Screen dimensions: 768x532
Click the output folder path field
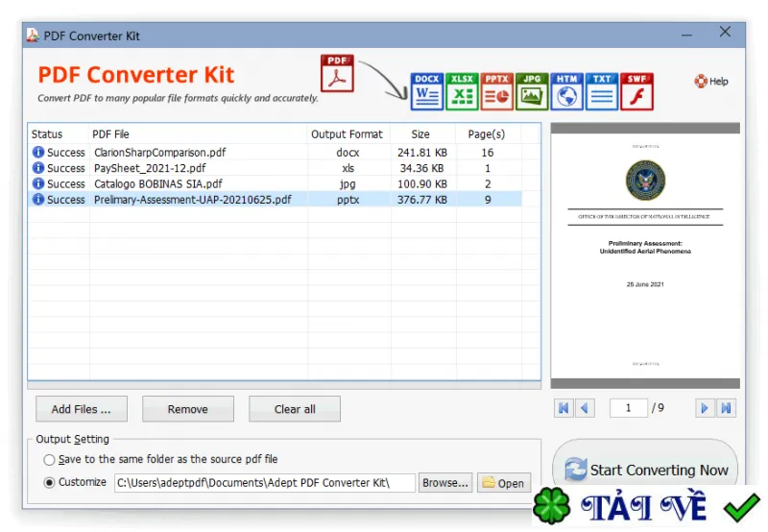coord(265,483)
